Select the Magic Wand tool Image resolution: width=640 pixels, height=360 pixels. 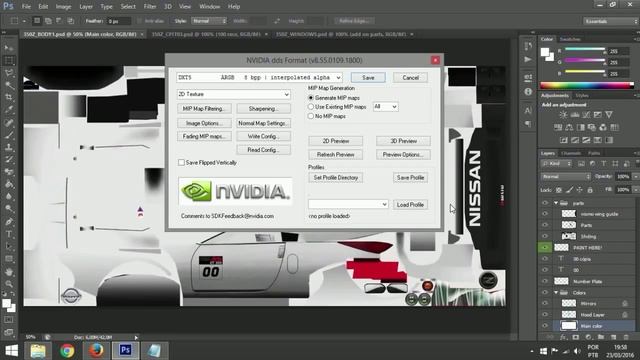coord(9,85)
